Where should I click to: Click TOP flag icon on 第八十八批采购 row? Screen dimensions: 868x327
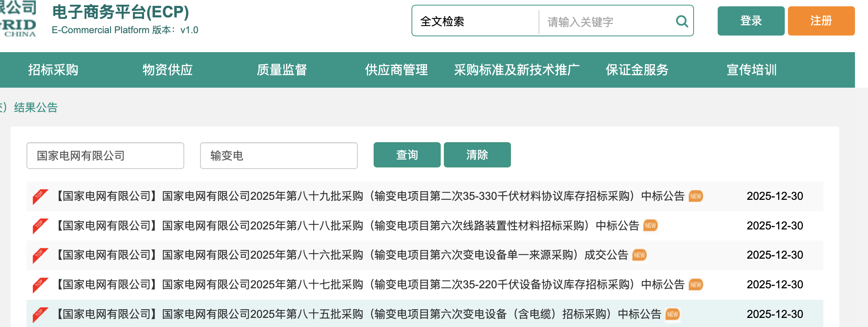[x=40, y=226]
